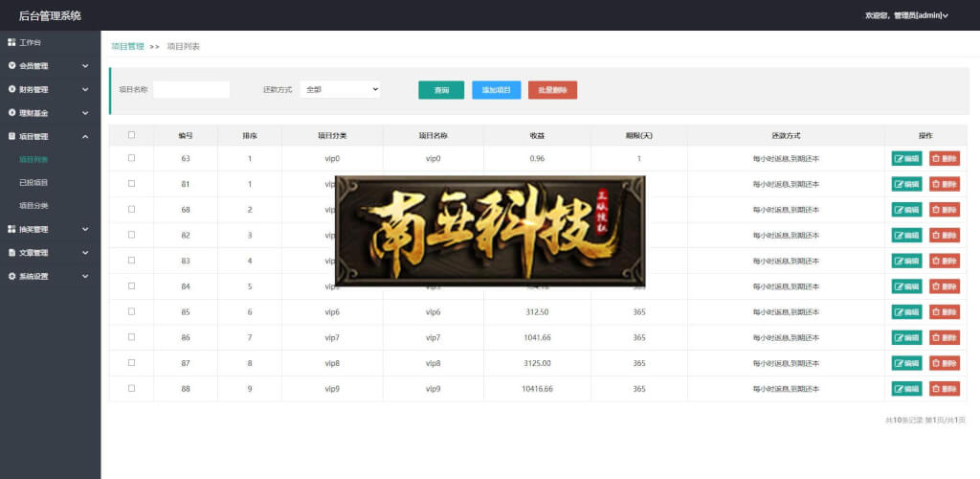The image size is (980, 479).
Task: Click 删除 button for vip6 row
Action: (945, 312)
